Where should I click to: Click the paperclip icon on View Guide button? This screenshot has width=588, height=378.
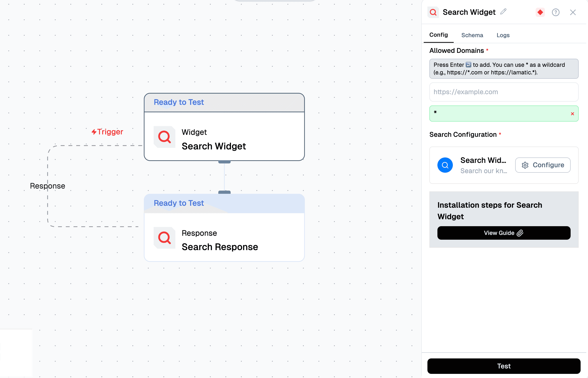[520, 233]
